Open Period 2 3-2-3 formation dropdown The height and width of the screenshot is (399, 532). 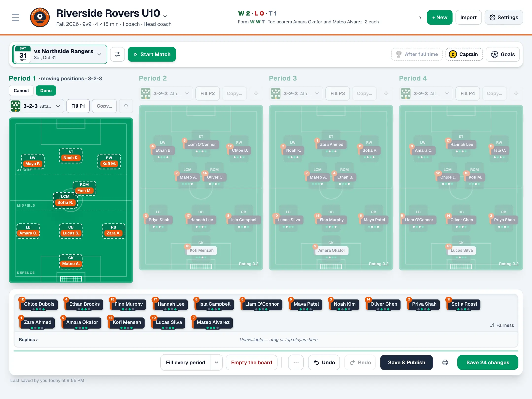click(x=166, y=94)
